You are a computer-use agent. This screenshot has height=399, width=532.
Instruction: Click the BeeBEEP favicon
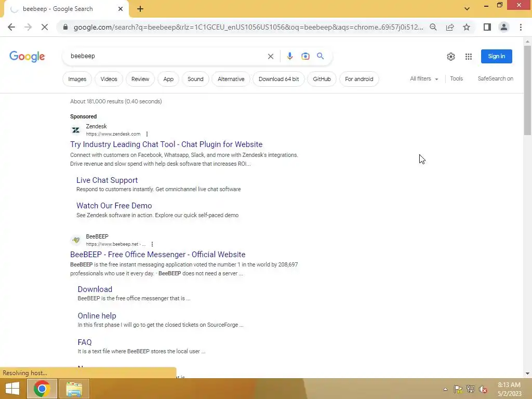[76, 240]
